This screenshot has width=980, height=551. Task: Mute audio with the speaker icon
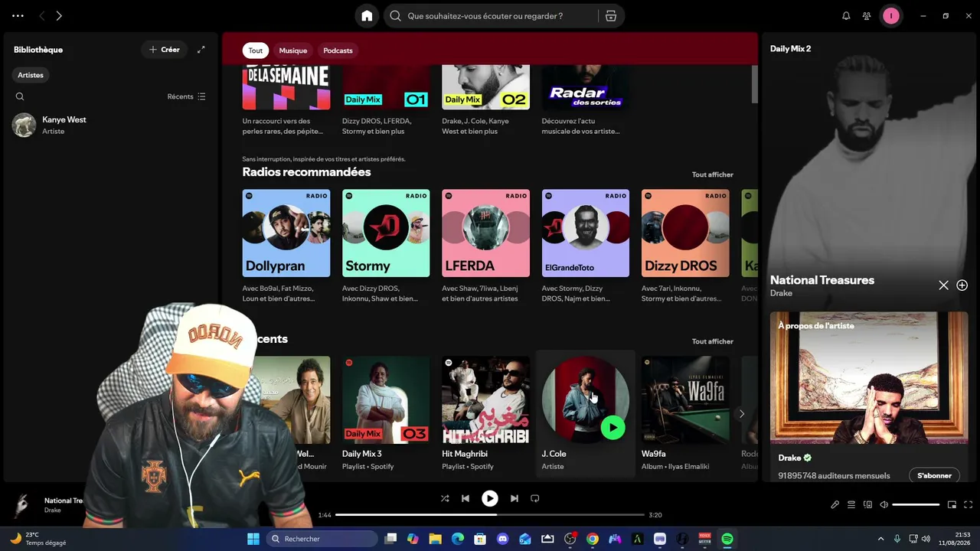click(884, 504)
